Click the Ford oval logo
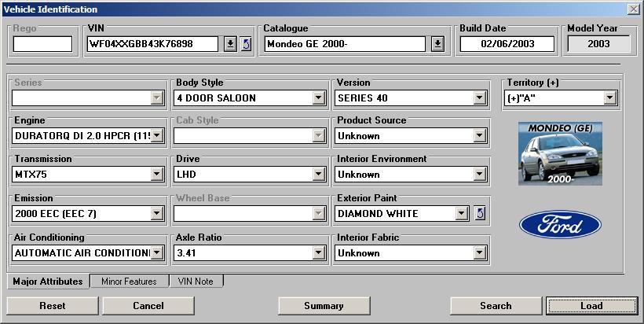The height and width of the screenshot is (324, 644). point(560,226)
